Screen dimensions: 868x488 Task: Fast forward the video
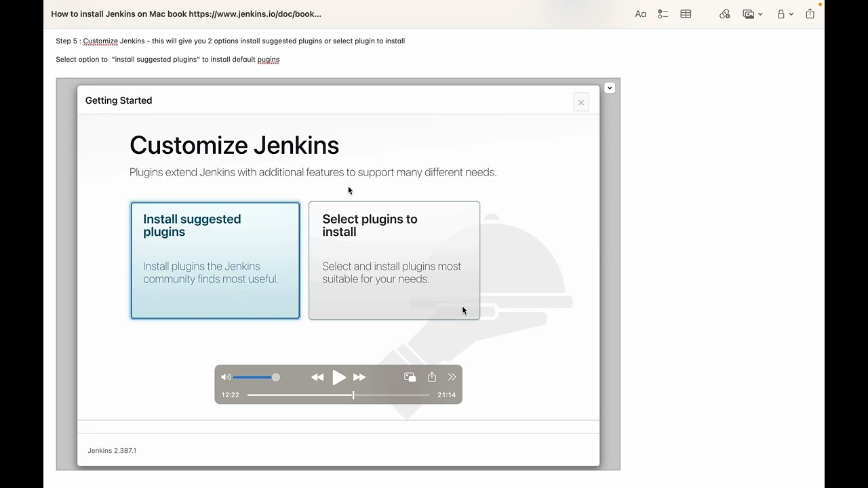click(x=359, y=377)
